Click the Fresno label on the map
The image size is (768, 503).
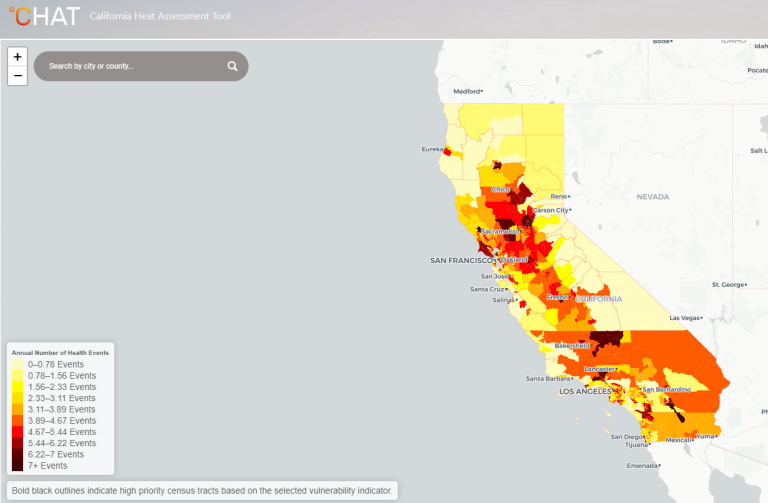[557, 297]
